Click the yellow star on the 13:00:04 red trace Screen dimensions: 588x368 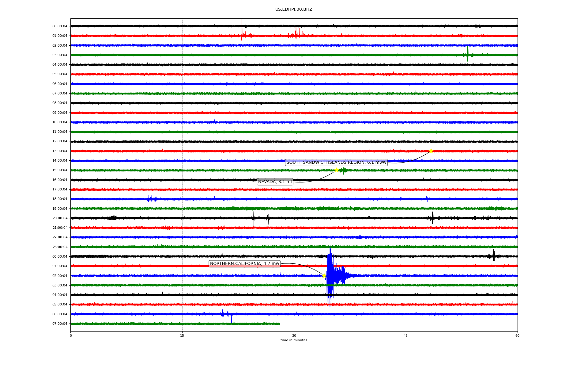click(431, 151)
